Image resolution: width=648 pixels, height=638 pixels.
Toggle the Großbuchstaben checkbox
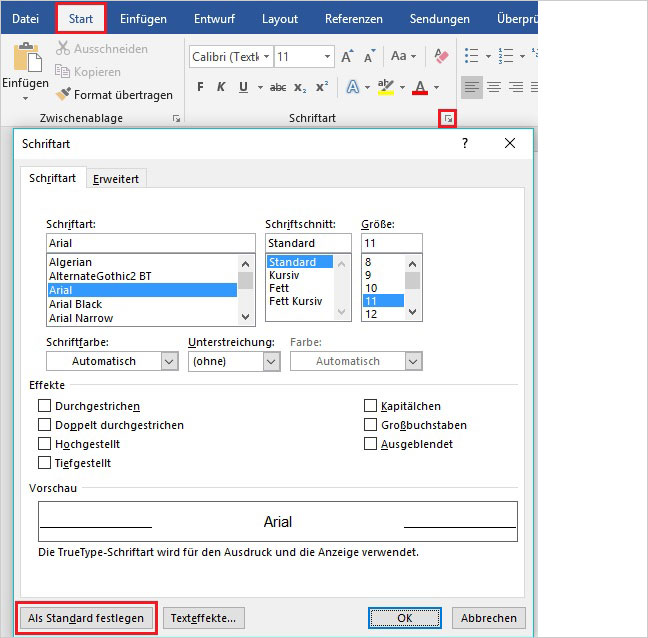click(x=370, y=425)
